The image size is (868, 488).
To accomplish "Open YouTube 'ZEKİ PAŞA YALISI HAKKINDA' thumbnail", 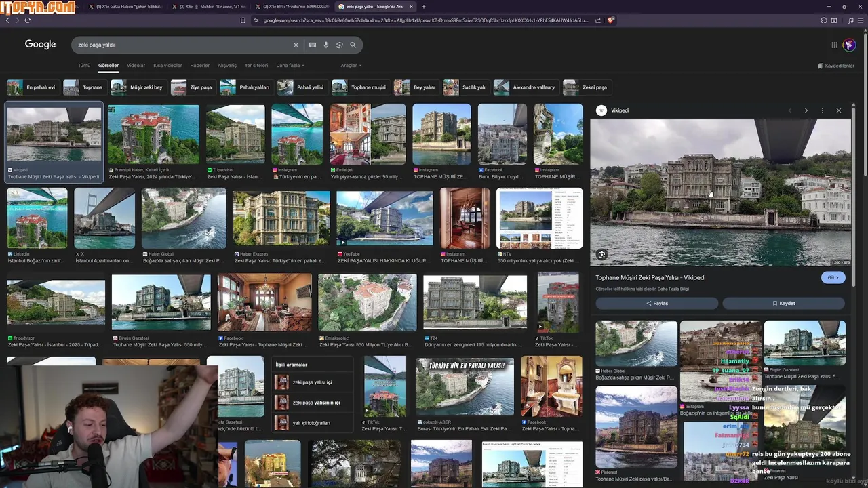I will coord(384,218).
